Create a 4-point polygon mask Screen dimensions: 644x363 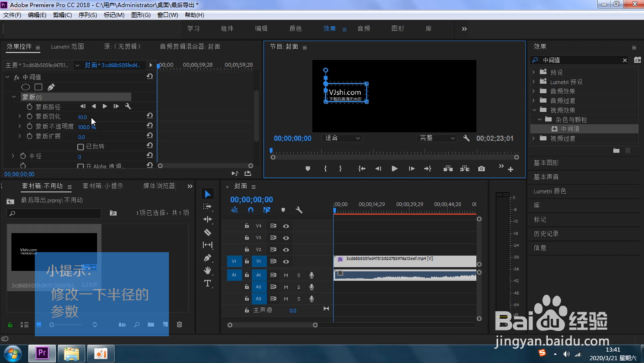coord(38,87)
